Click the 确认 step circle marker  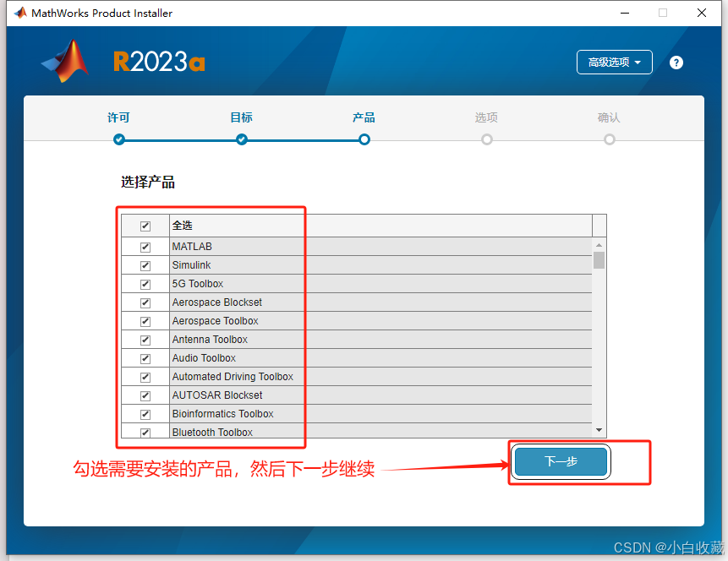610,139
